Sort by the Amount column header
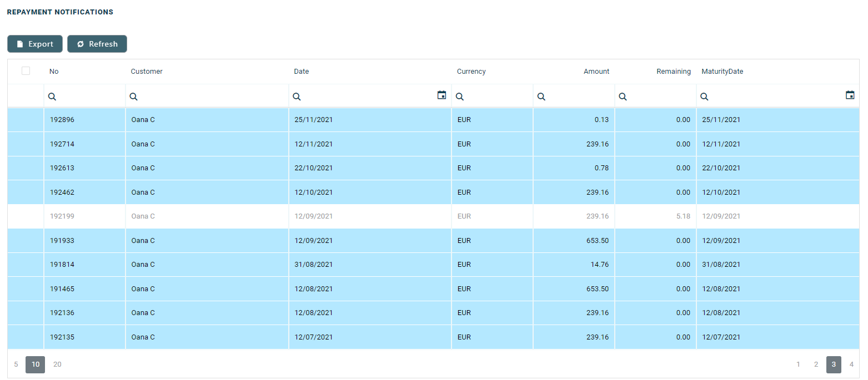This screenshot has width=868, height=380. [x=596, y=72]
